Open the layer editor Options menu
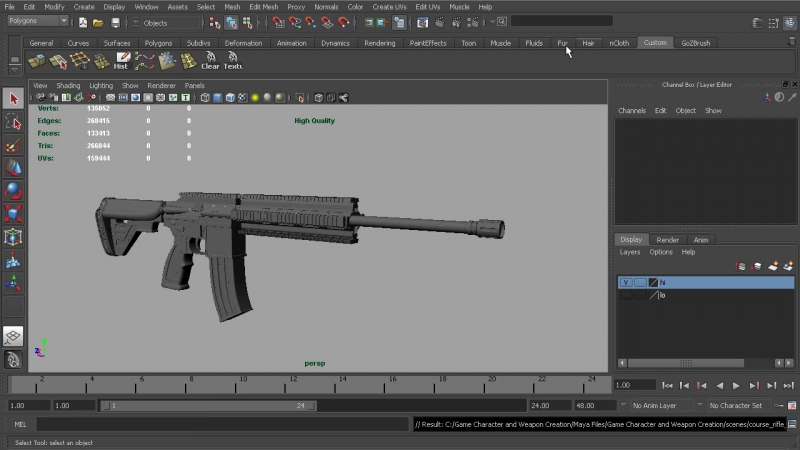The image size is (800, 450). pos(661,252)
